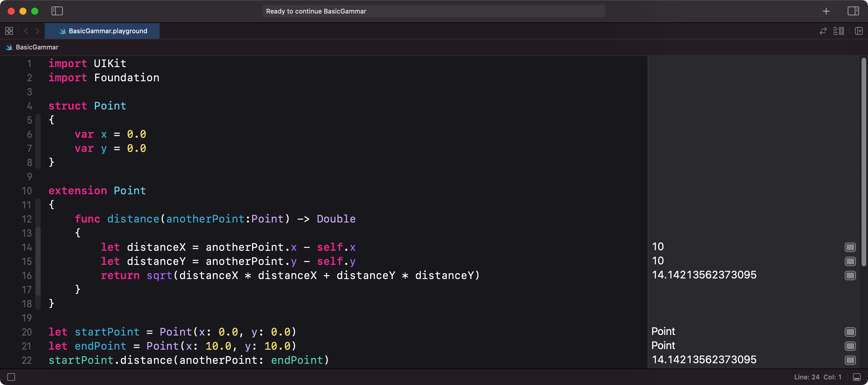Click 'distanceY' declaration on line 15
This screenshot has width=868, height=385.
(x=156, y=261)
